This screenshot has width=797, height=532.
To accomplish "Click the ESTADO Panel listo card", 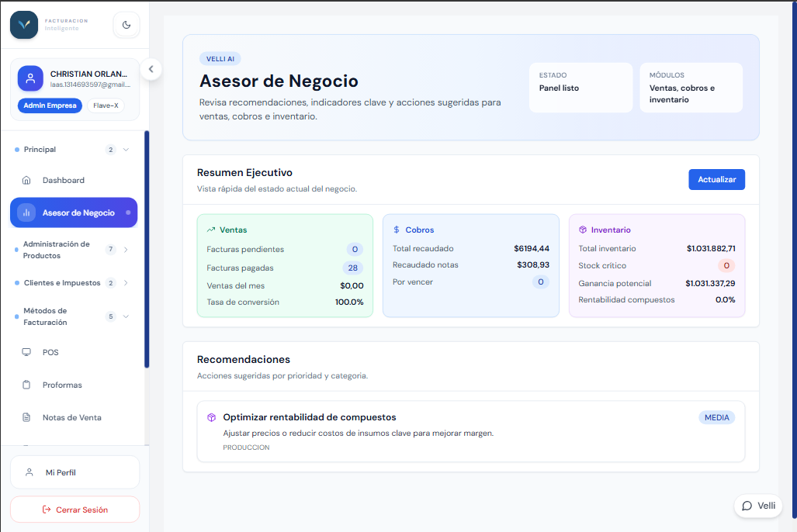I will [x=580, y=88].
